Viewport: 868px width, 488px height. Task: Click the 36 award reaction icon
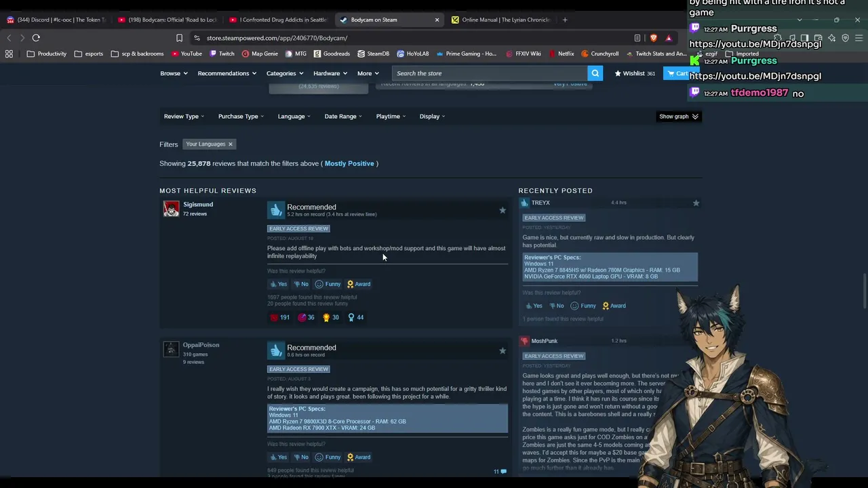[306, 317]
